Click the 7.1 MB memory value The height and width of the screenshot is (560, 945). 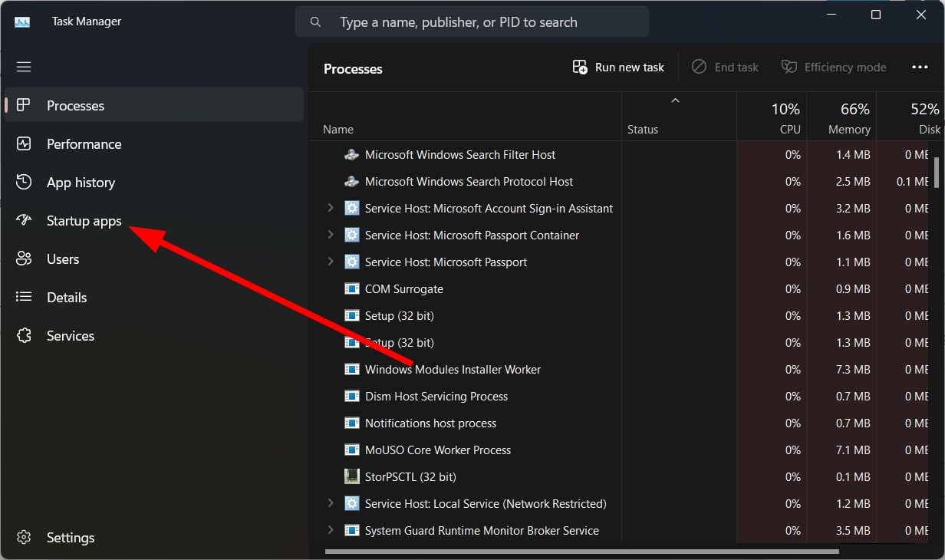coord(852,450)
